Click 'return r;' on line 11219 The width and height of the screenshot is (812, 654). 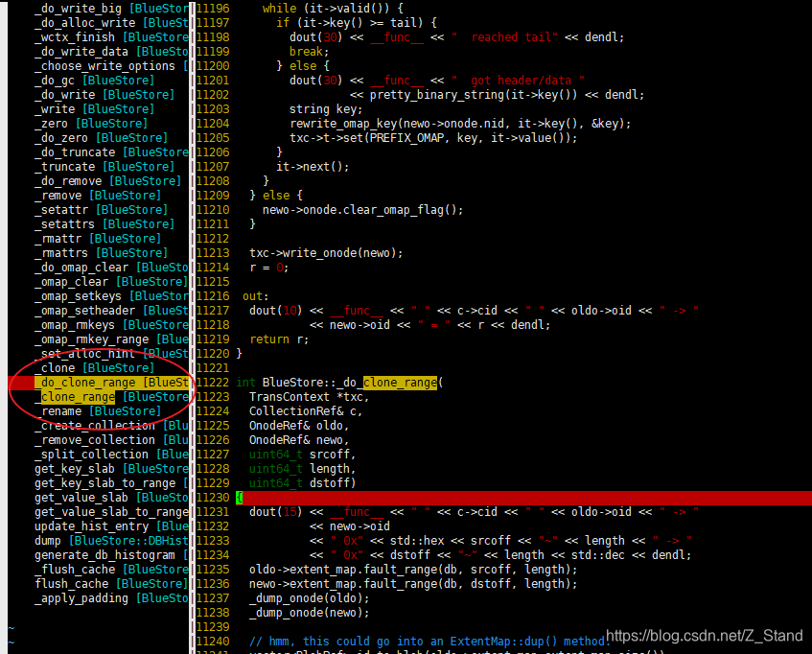click(x=279, y=339)
